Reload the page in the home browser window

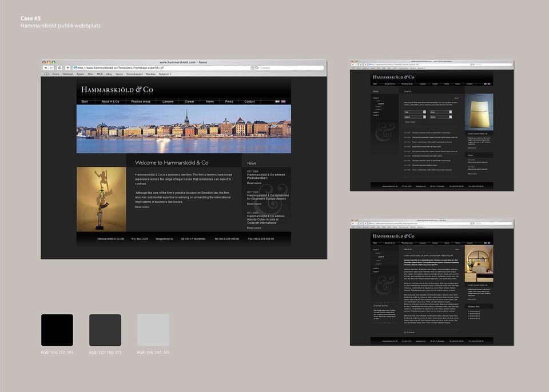coord(59,67)
